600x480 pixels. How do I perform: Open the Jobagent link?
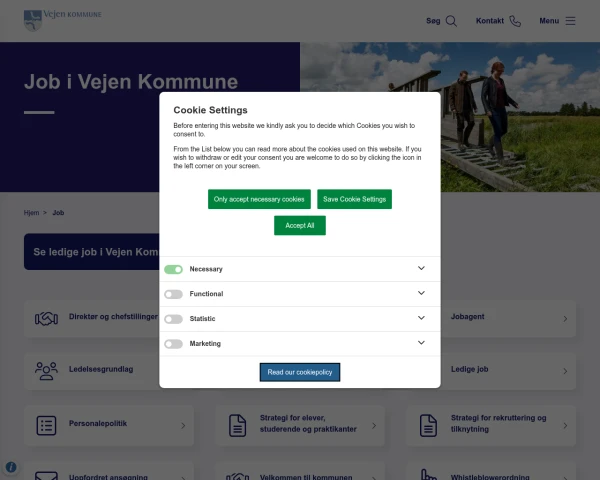pyautogui.click(x=467, y=317)
